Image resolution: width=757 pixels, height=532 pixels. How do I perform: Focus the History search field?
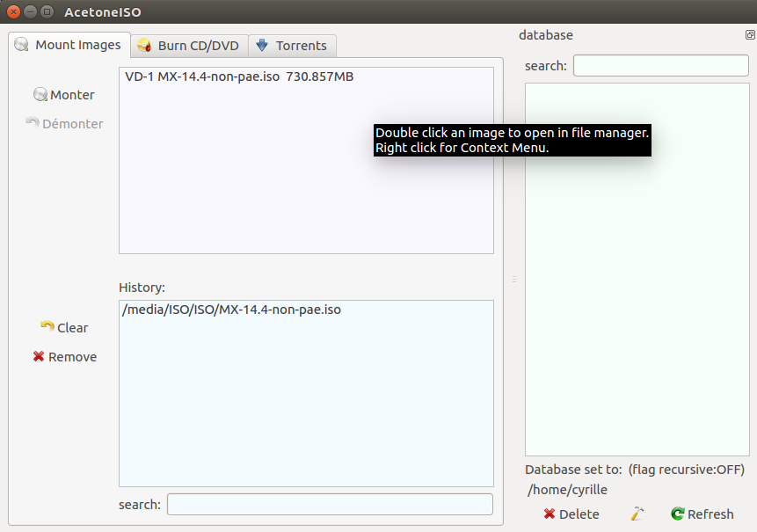(x=331, y=505)
